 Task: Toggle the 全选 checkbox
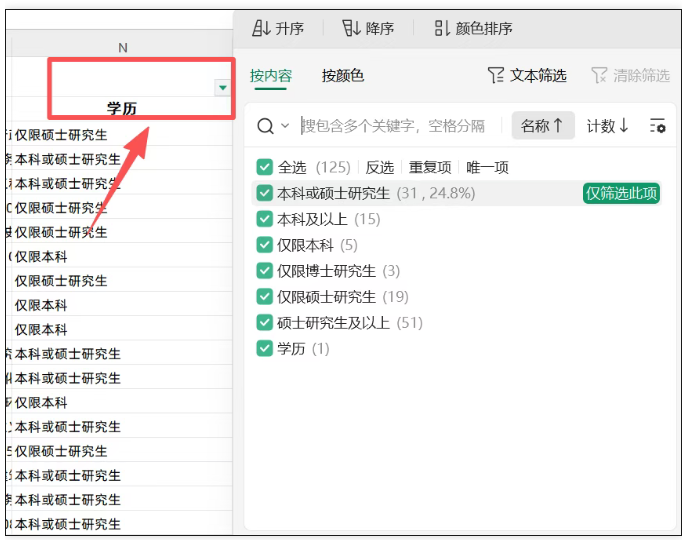tap(265, 167)
